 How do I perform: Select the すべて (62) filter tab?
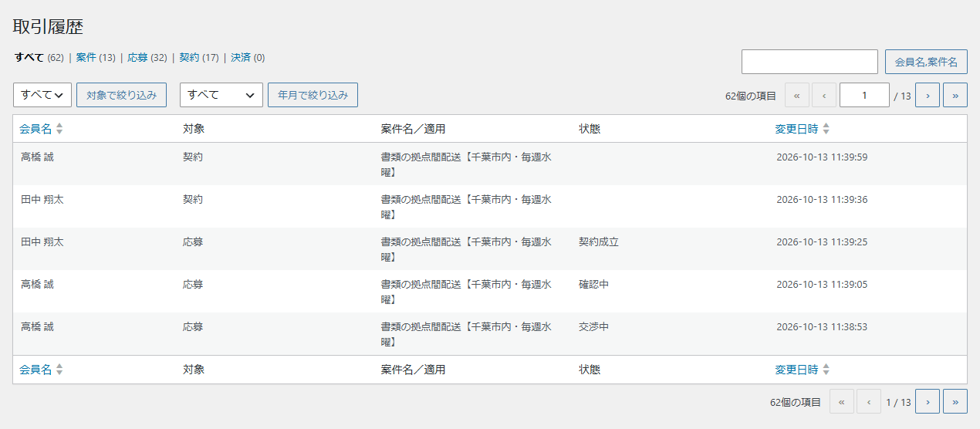coord(39,58)
